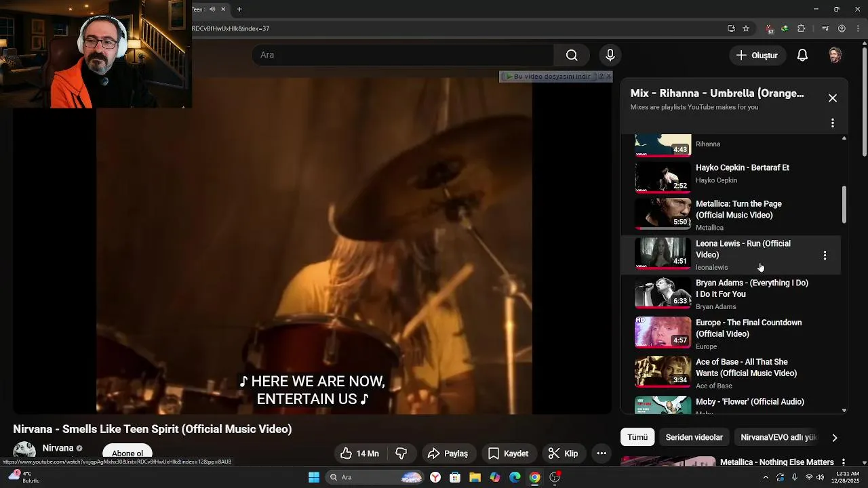Show more filter chips with right chevron

point(835,438)
